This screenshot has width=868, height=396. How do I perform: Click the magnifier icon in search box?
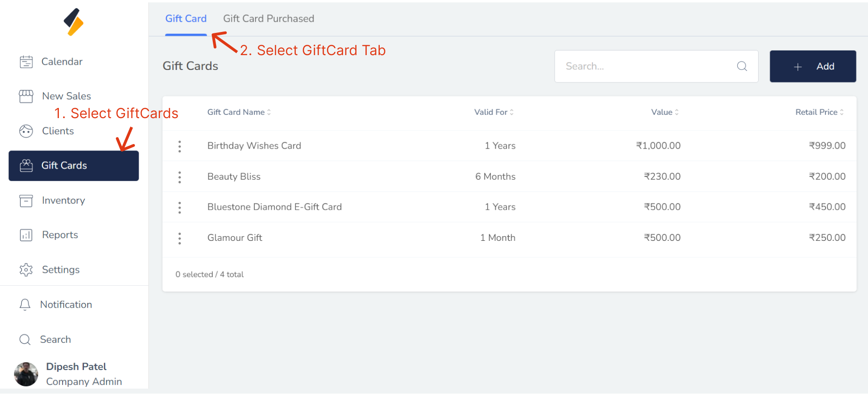pos(742,66)
